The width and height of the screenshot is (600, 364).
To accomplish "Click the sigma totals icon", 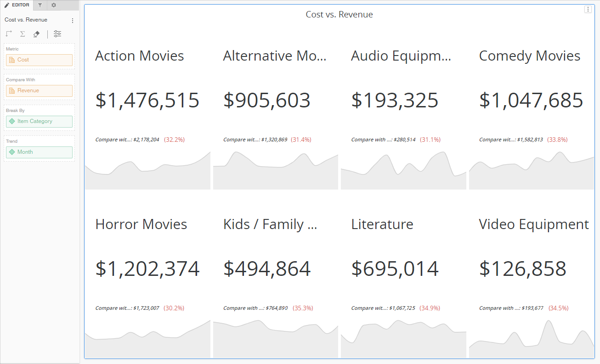I will coord(23,34).
